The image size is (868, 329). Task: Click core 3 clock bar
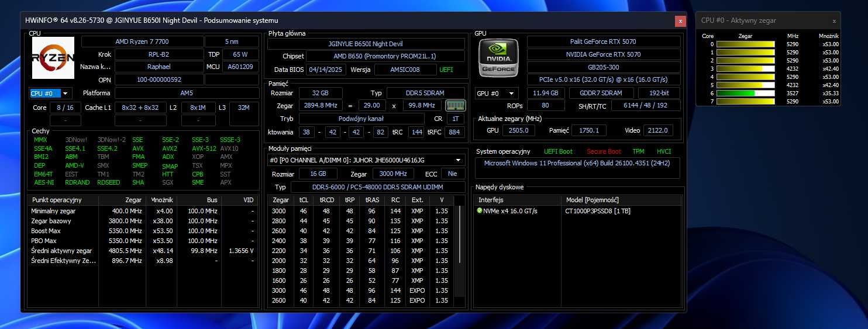[x=745, y=68]
